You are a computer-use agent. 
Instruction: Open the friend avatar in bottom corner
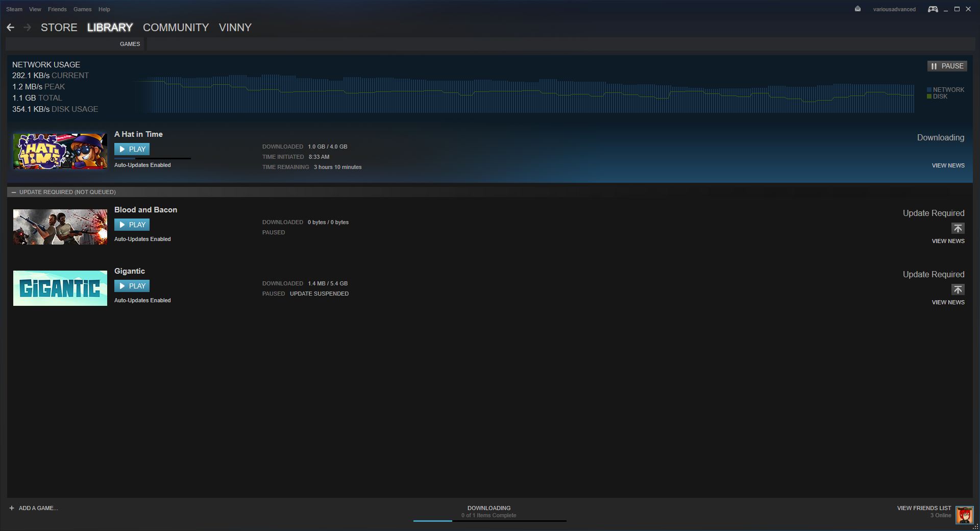click(x=965, y=515)
